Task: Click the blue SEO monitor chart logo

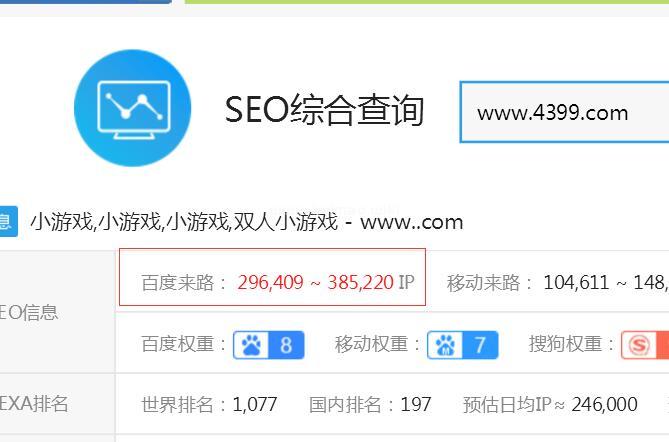Action: 132,108
